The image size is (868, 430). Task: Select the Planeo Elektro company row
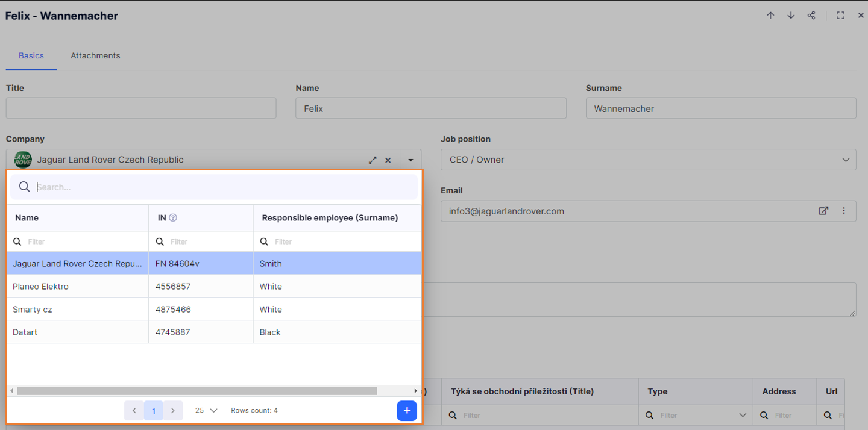[x=214, y=286]
